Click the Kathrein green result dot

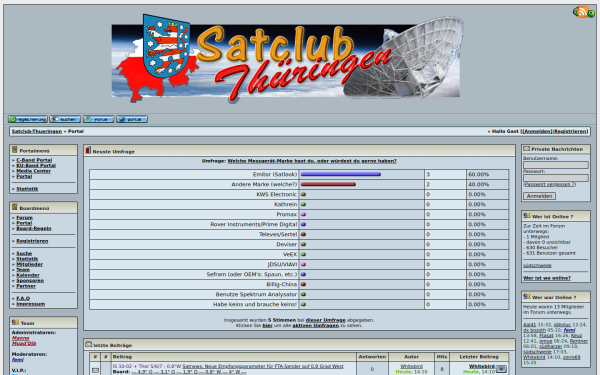pyautogui.click(x=303, y=204)
